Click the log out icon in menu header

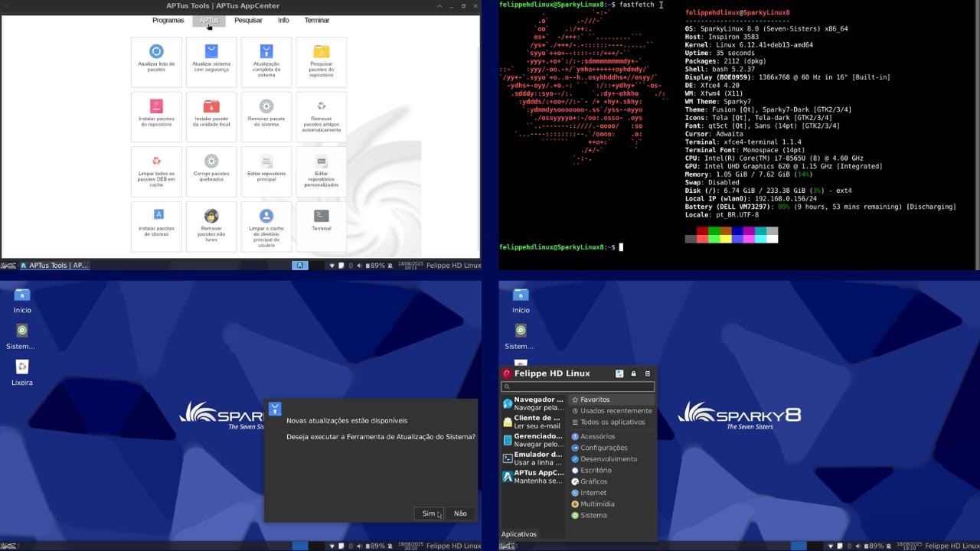pos(648,373)
